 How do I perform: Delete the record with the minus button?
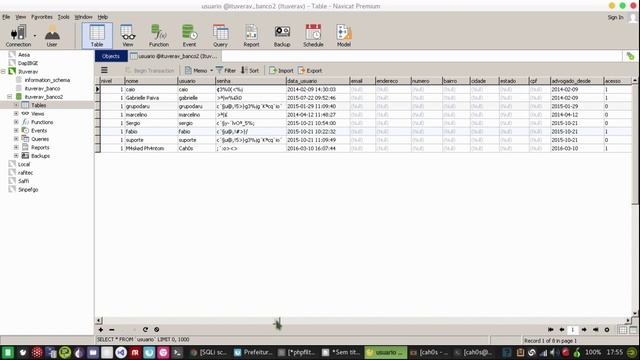coord(111,329)
